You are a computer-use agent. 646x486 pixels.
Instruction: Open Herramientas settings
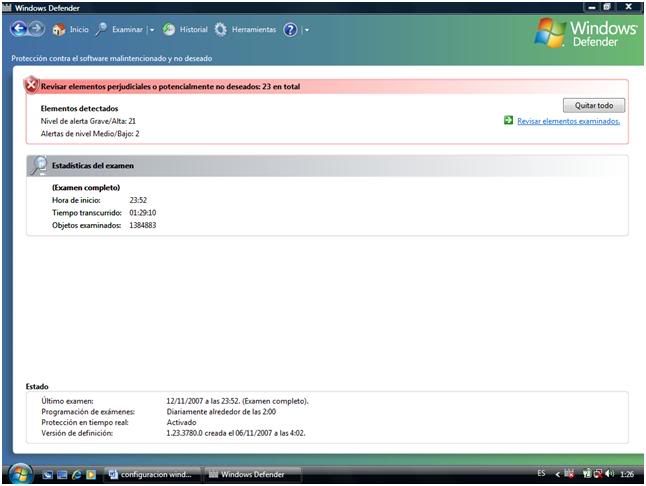[x=246, y=30]
